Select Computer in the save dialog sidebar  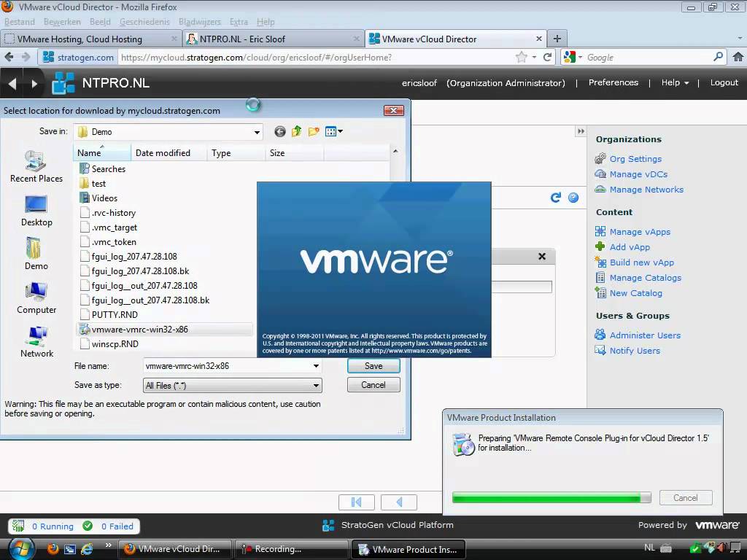36,297
